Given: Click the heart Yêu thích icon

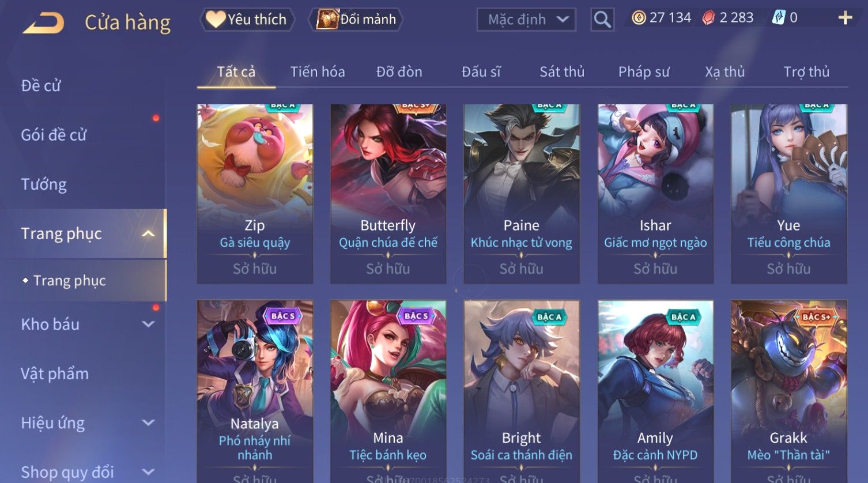Looking at the screenshot, I should (216, 19).
